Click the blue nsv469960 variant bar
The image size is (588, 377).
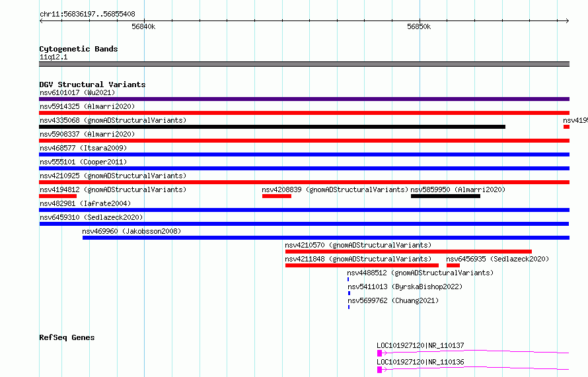coord(326,238)
